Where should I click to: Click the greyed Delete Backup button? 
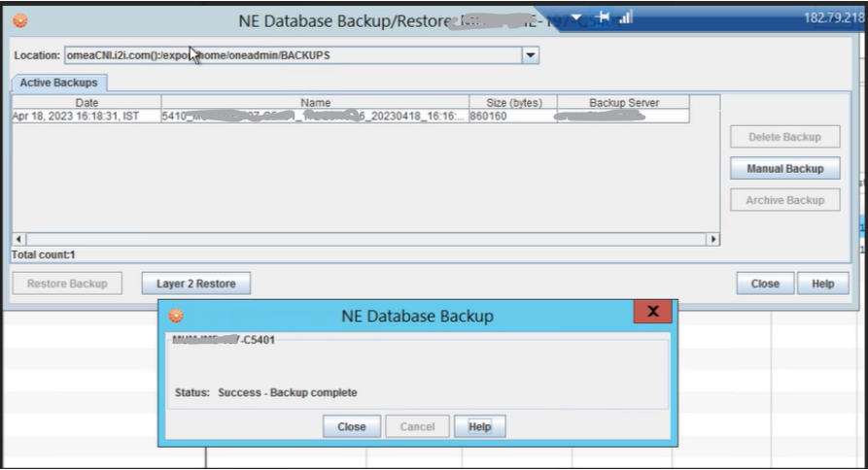[785, 137]
